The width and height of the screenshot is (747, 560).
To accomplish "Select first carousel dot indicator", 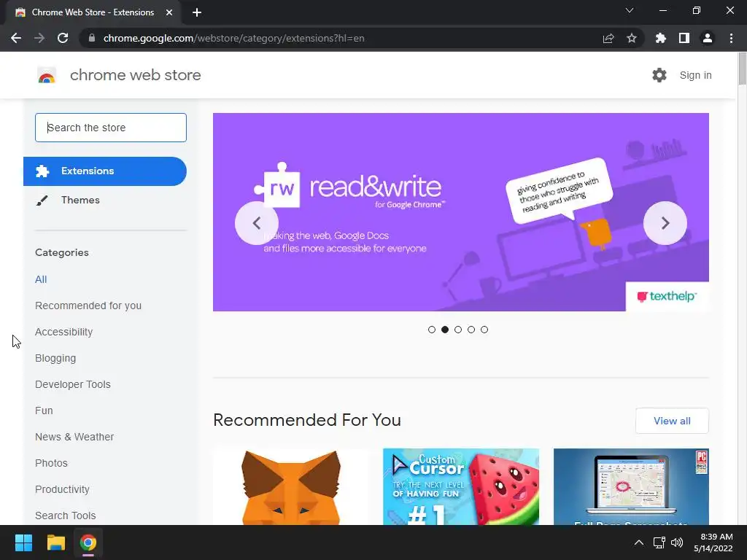I will point(432,330).
